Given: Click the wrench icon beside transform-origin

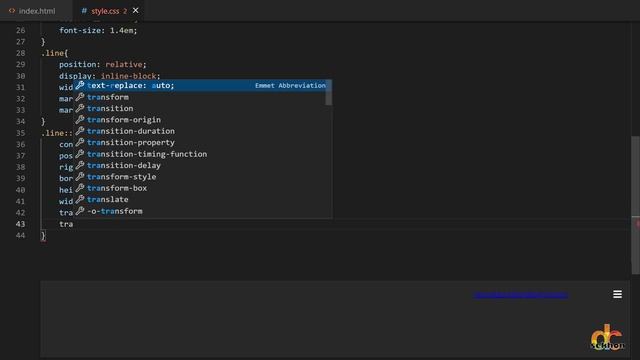Looking at the screenshot, I should (x=80, y=119).
